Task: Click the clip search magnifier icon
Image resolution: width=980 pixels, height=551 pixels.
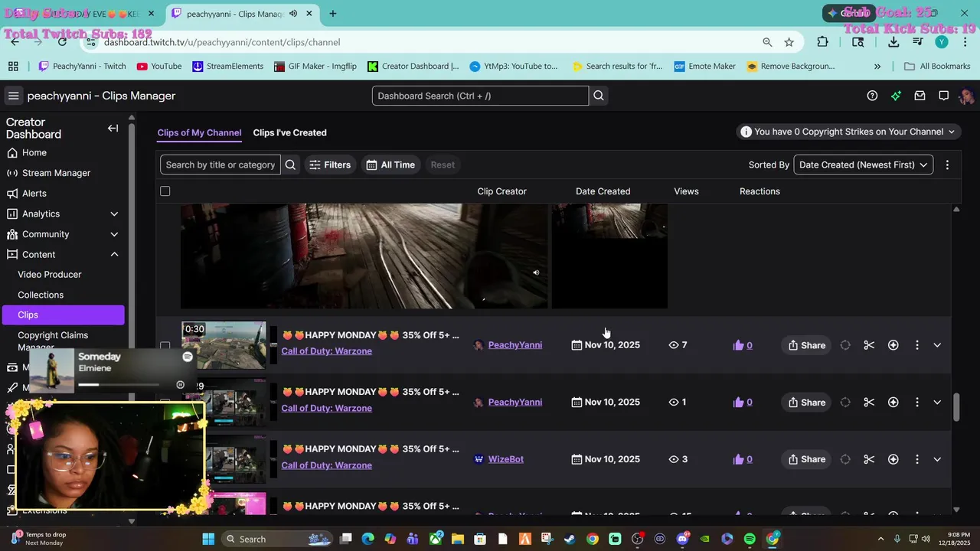Action: tap(290, 165)
